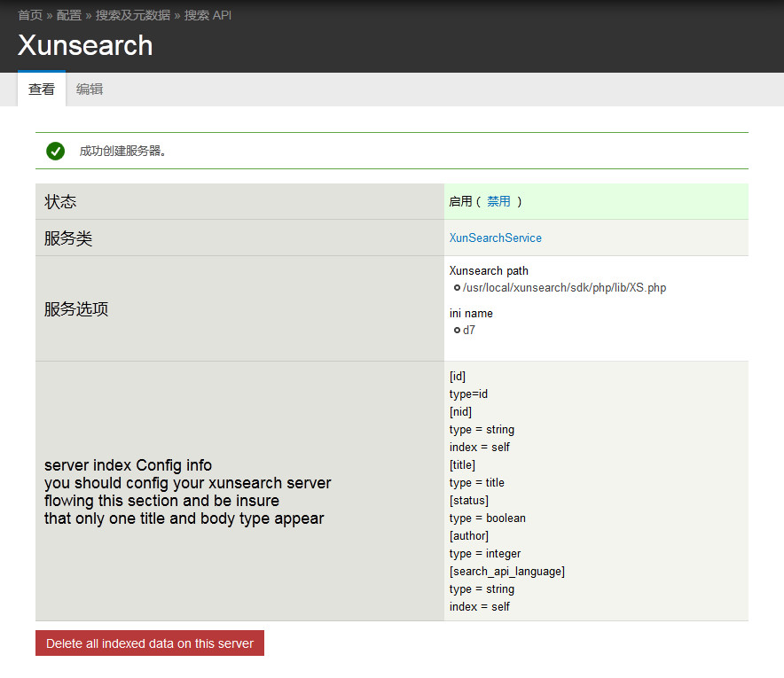Click the [id] config line
This screenshot has width=784, height=678.
click(x=457, y=376)
